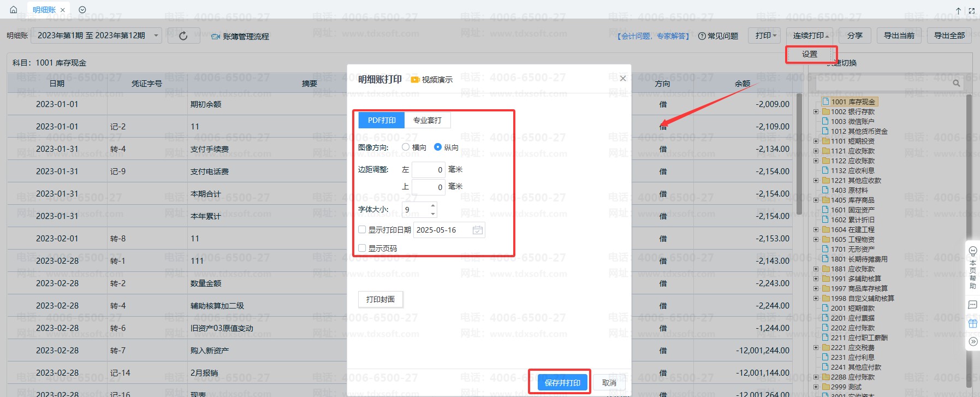Click the fullscreen icon at top right
This screenshot has width=980, height=397.
coord(971,10)
